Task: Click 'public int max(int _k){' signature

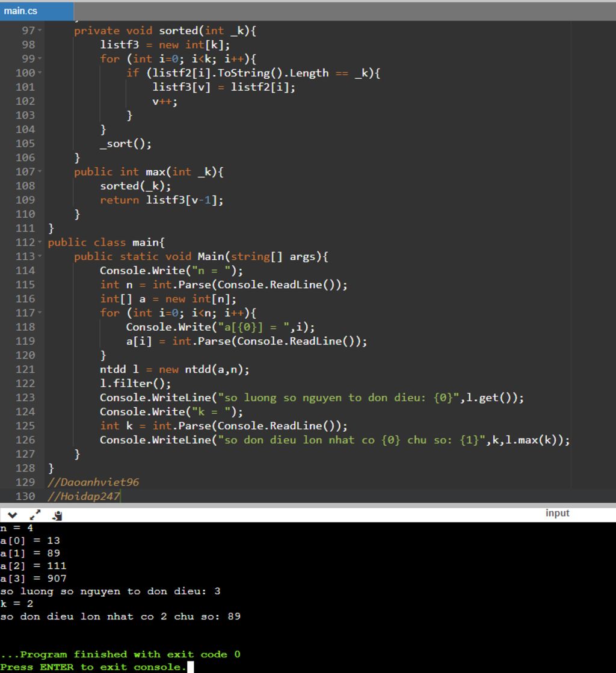Action: tap(149, 171)
